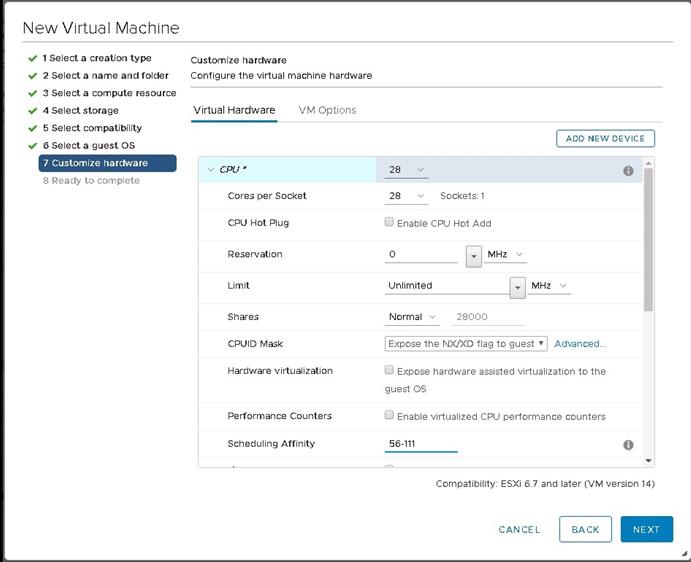Image resolution: width=691 pixels, height=562 pixels.
Task: Click the ADD NEW DEVICE button
Action: (606, 138)
